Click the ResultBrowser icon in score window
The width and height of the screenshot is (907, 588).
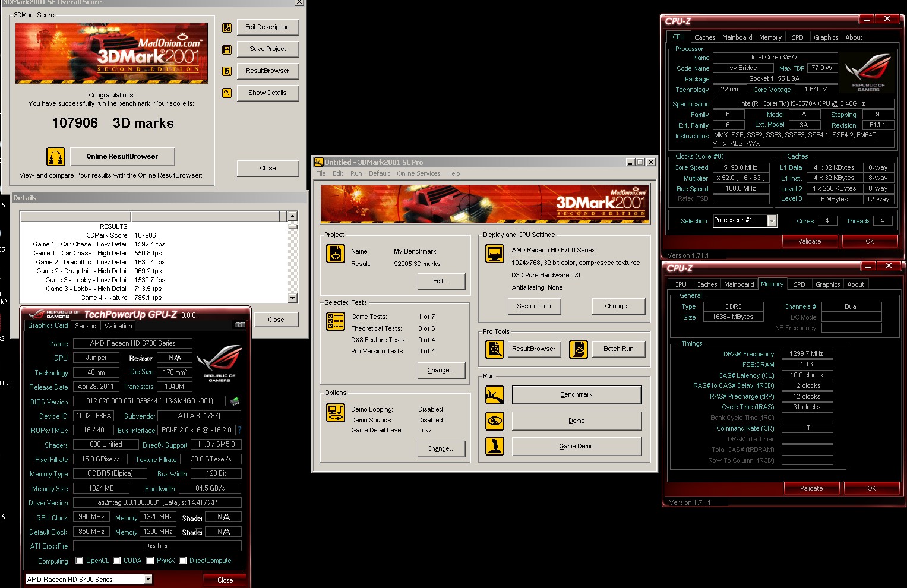[x=227, y=71]
